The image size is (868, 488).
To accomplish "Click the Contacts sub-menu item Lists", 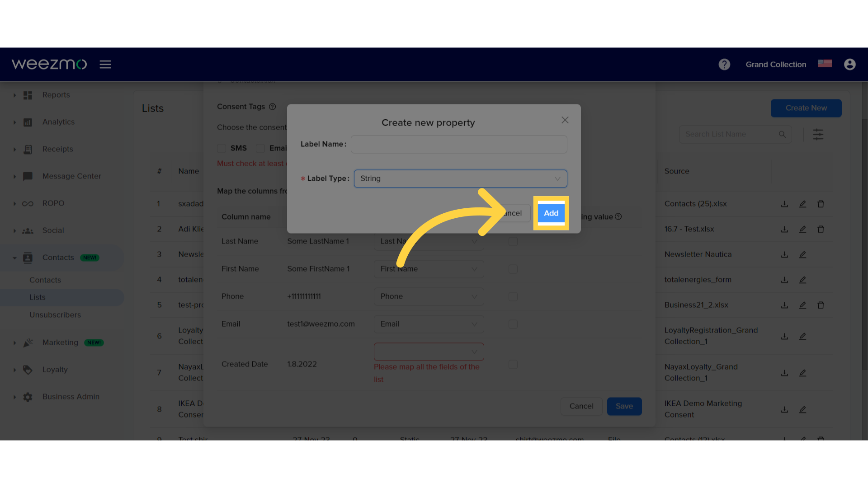I will tap(37, 297).
